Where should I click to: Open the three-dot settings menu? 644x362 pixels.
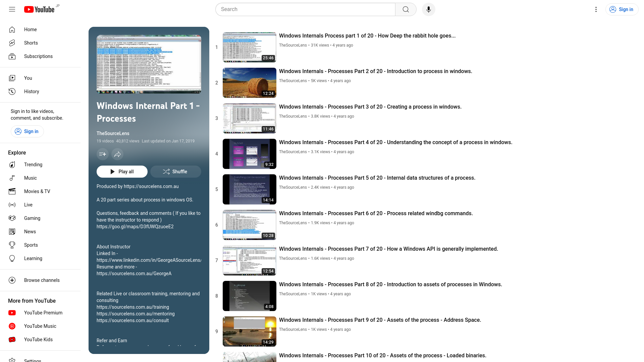[596, 9]
